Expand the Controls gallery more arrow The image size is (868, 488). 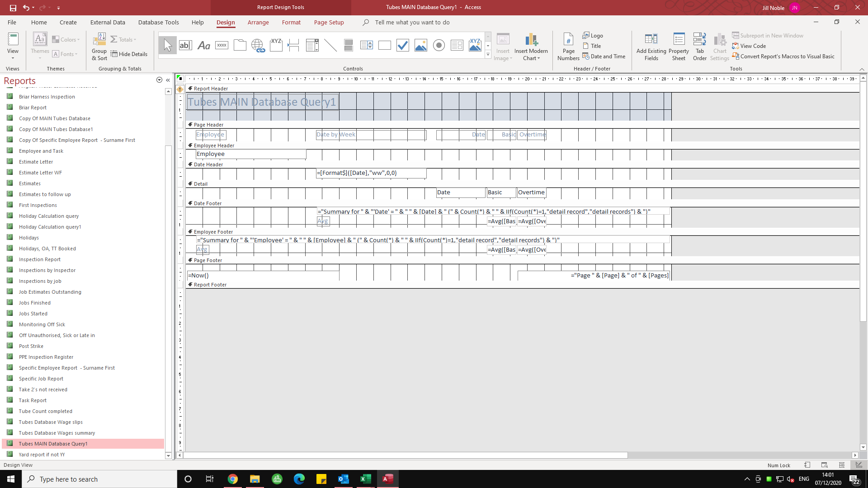tap(488, 55)
